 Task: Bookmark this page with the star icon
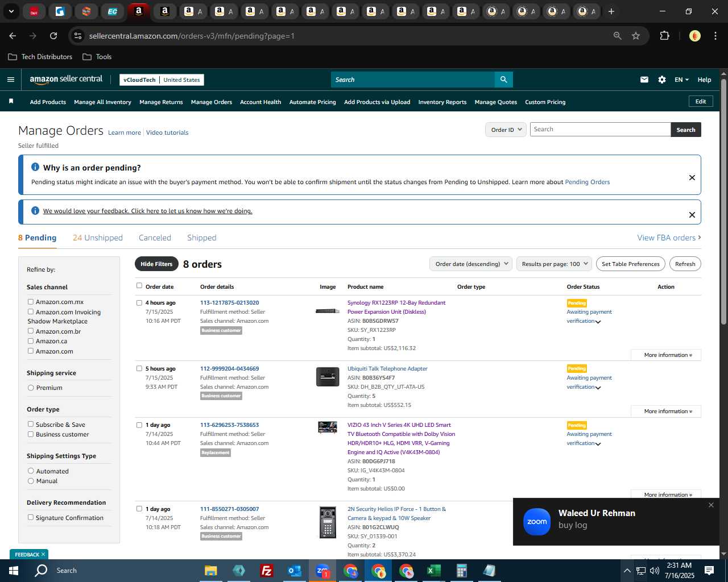pyautogui.click(x=636, y=36)
